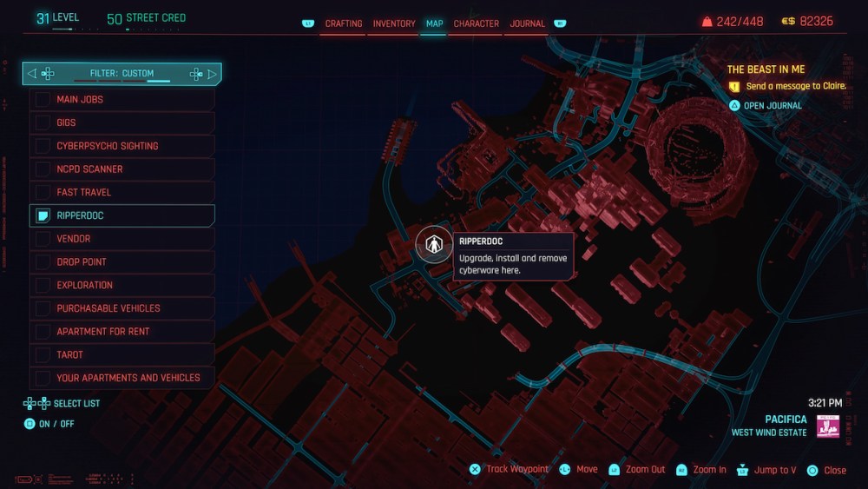Click the Pacifica district emblem icon
This screenshot has width=868, height=489.
point(828,426)
